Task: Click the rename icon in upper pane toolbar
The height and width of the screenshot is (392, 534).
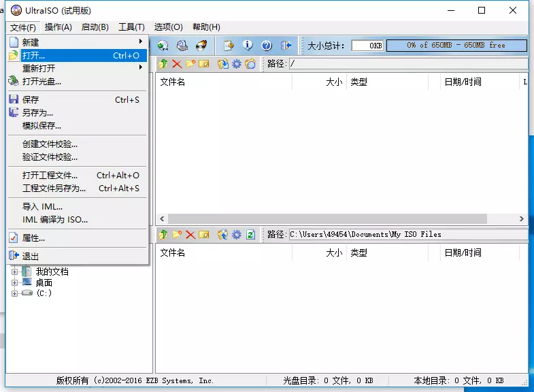Action: 204,64
